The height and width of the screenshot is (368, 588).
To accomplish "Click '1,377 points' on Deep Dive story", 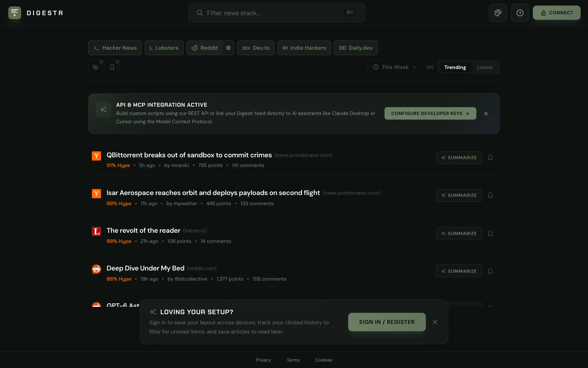I will click(230, 279).
